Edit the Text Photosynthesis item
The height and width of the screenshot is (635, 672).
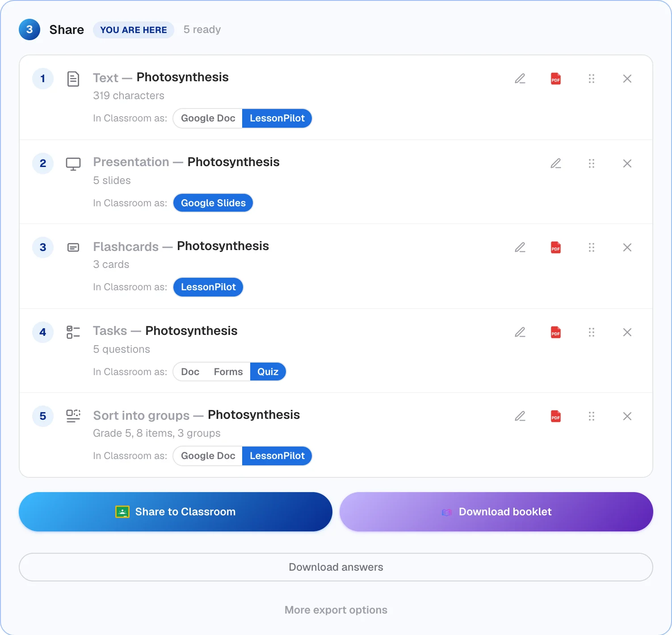pyautogui.click(x=520, y=79)
